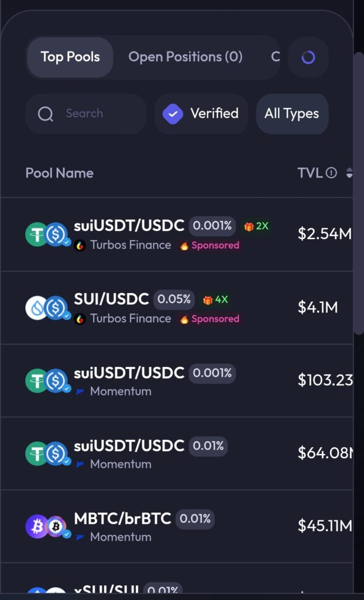Click the MBTC/brBTC token pair icon
Image resolution: width=364 pixels, height=600 pixels.
pos(47,526)
